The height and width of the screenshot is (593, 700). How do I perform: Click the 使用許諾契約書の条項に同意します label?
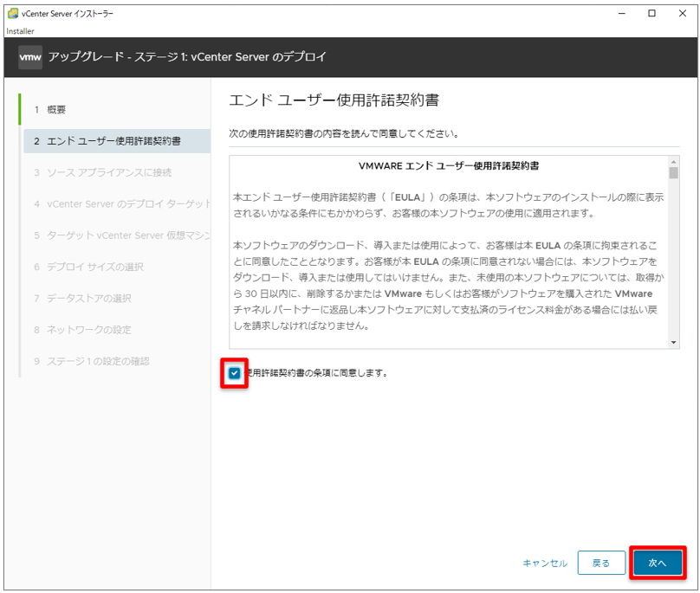(x=317, y=373)
